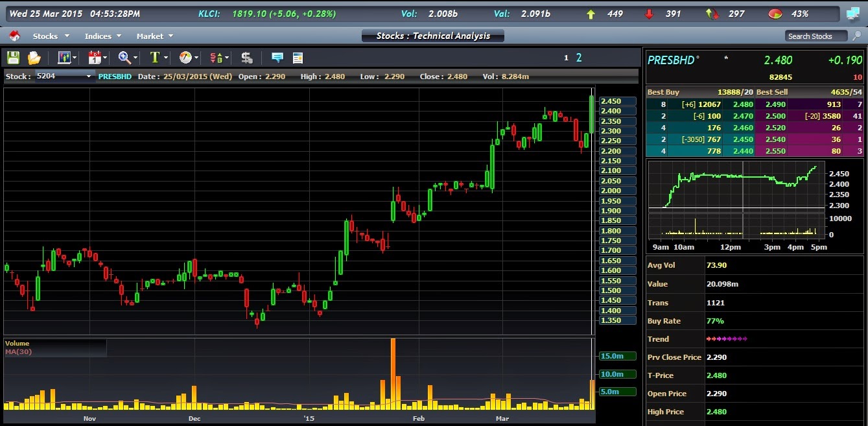Click the monitor icon in the top-right corner

[852, 14]
